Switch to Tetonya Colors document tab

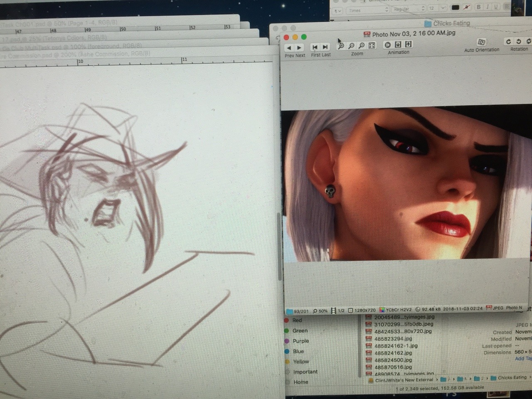tap(54, 39)
